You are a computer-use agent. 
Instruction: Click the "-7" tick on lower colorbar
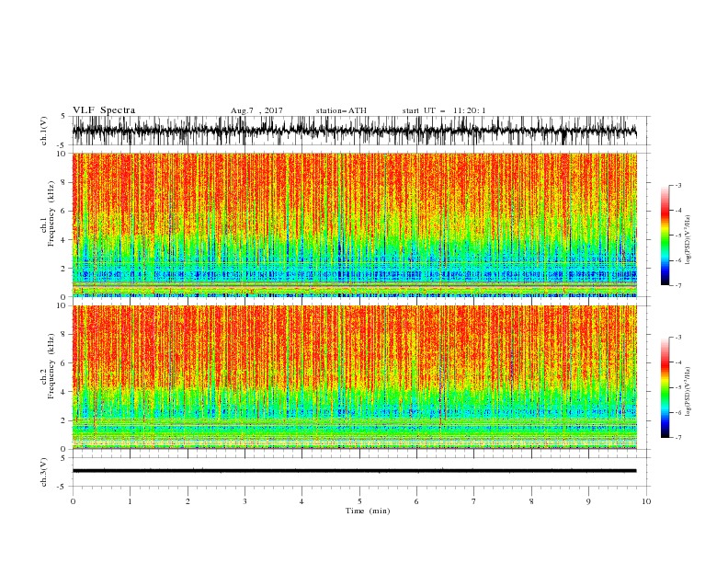pos(678,438)
